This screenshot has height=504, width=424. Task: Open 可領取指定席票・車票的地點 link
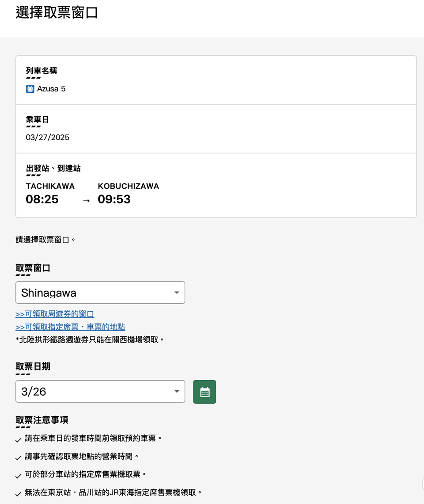point(70,327)
